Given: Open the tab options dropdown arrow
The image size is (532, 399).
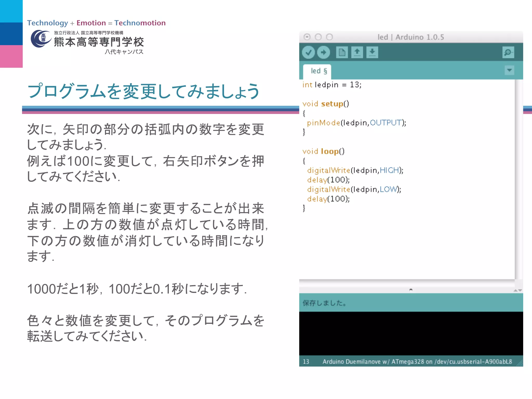Looking at the screenshot, I should coord(509,70).
